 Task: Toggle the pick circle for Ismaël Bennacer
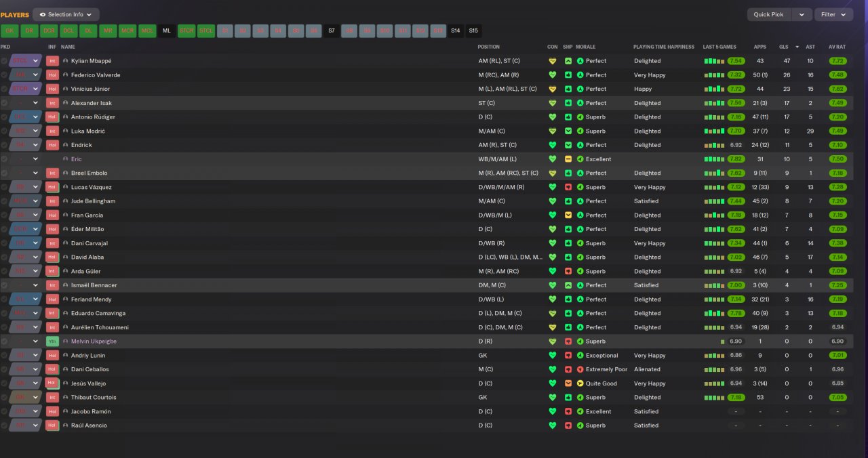(x=4, y=285)
